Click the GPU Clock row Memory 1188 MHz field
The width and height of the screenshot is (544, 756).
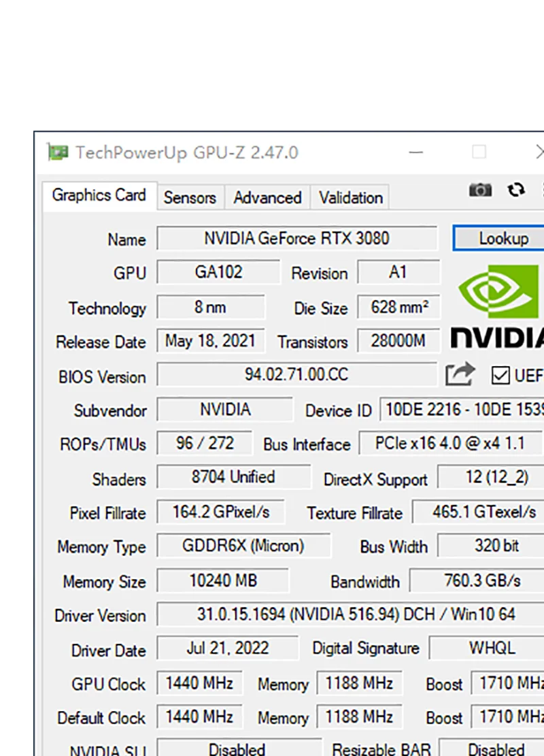point(360,683)
